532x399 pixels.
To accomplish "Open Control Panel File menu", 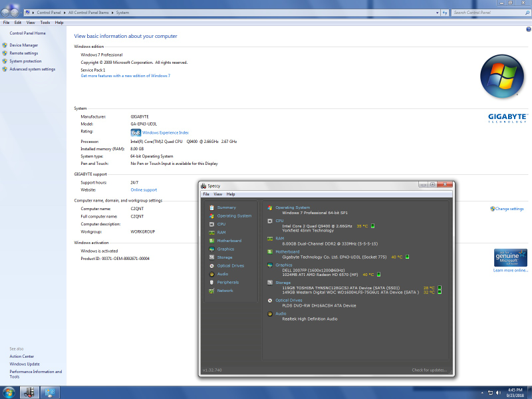I will point(6,23).
